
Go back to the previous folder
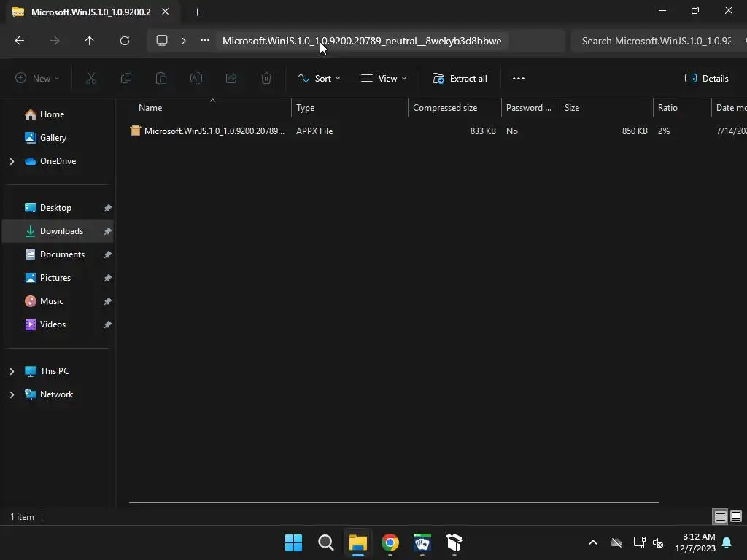20,41
